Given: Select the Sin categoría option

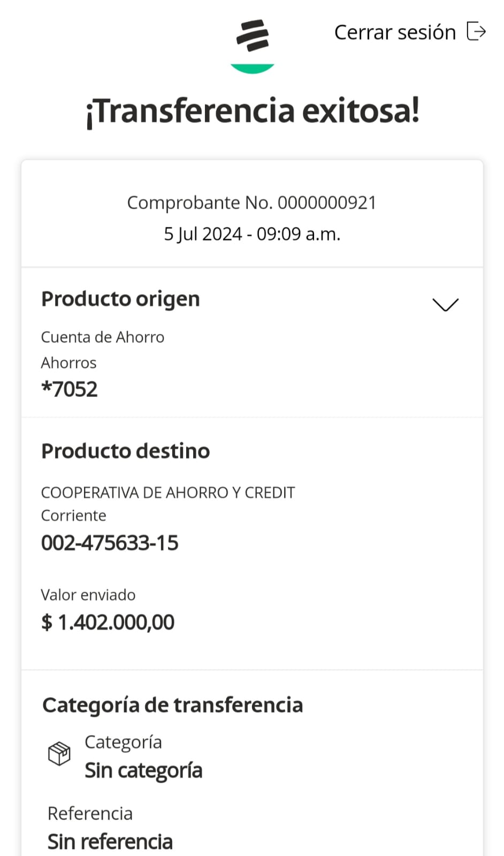Looking at the screenshot, I should [143, 770].
